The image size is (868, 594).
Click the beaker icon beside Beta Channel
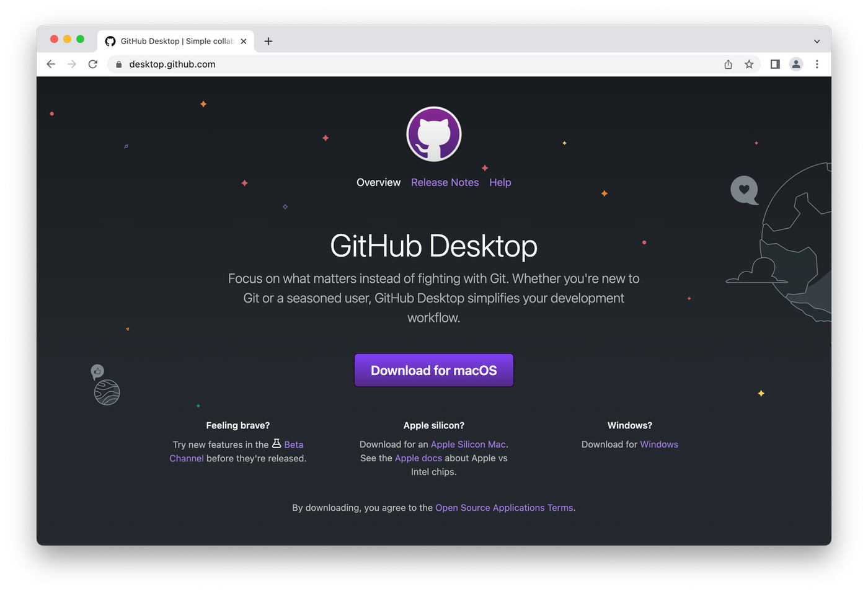tap(277, 443)
